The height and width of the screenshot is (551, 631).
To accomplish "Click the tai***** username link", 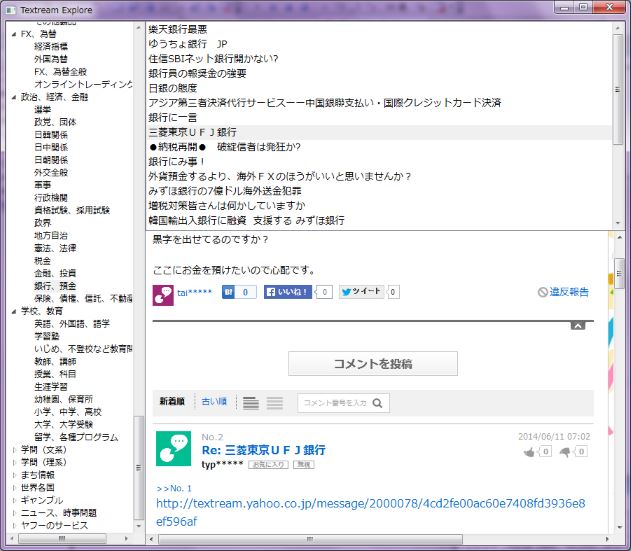I will [x=194, y=293].
